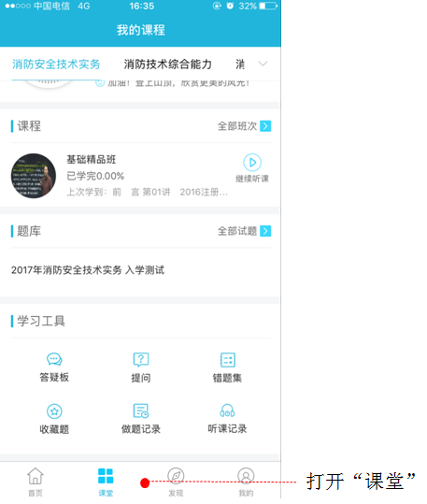The height and width of the screenshot is (504, 427).
Task: Open the 发现 discover tab
Action: [176, 482]
